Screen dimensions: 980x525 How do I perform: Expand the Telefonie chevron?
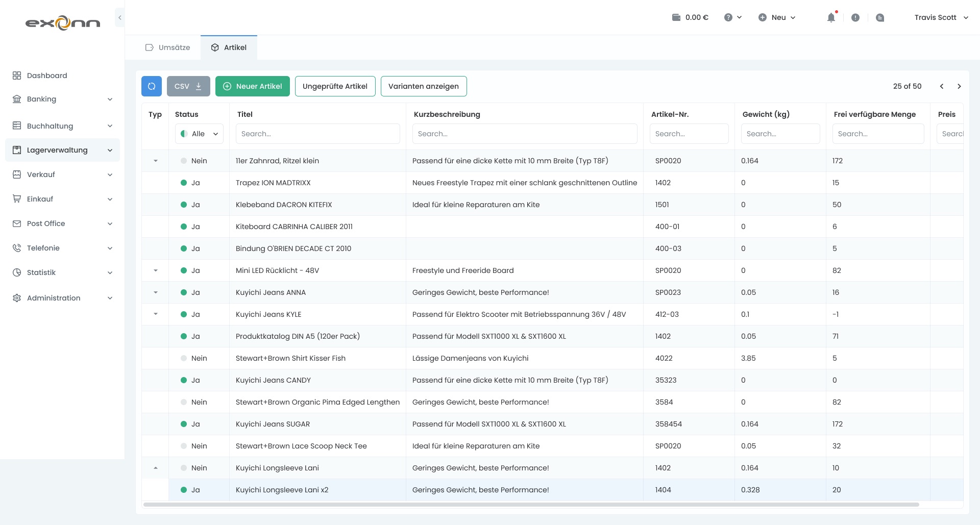(110, 248)
